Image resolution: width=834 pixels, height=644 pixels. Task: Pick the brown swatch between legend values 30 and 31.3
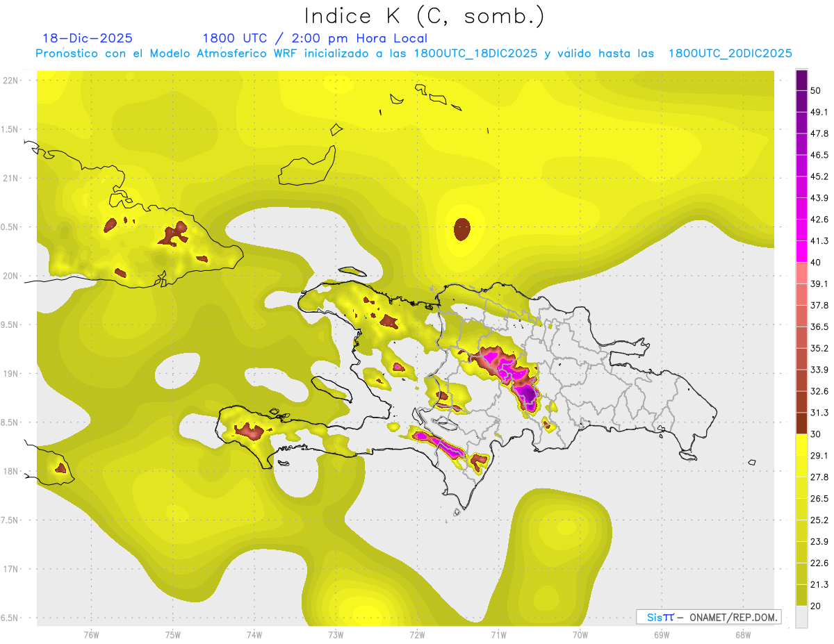click(x=802, y=424)
